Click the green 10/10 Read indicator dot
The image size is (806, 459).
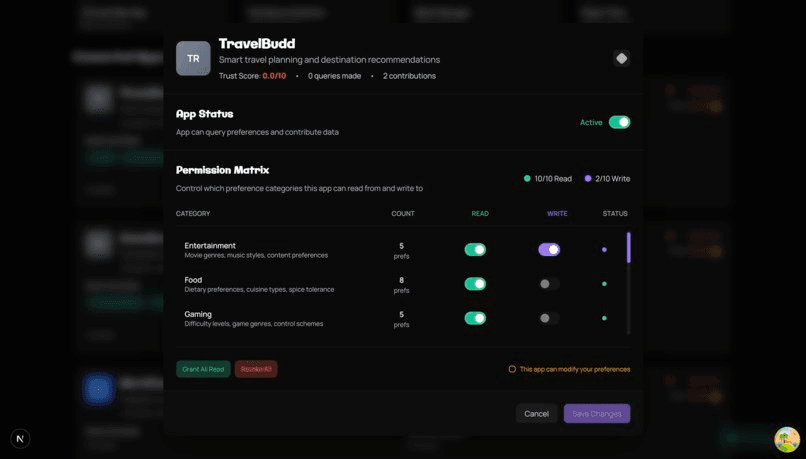[527, 178]
